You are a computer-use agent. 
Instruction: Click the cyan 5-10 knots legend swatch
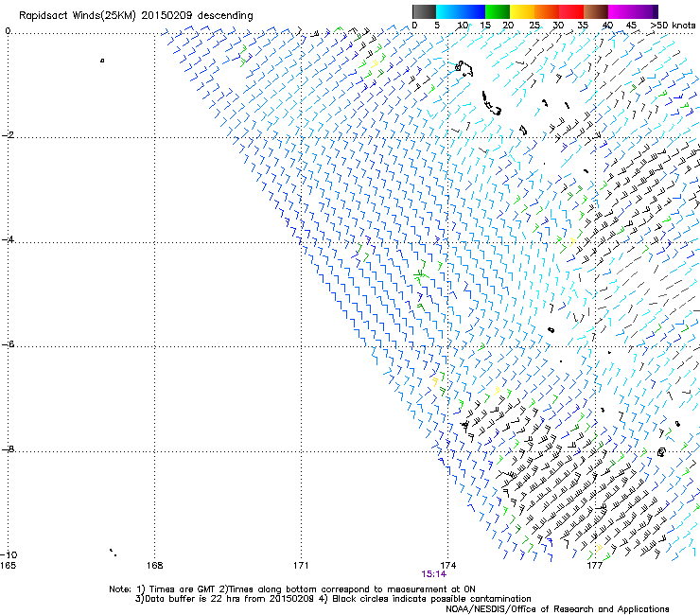[x=448, y=11]
